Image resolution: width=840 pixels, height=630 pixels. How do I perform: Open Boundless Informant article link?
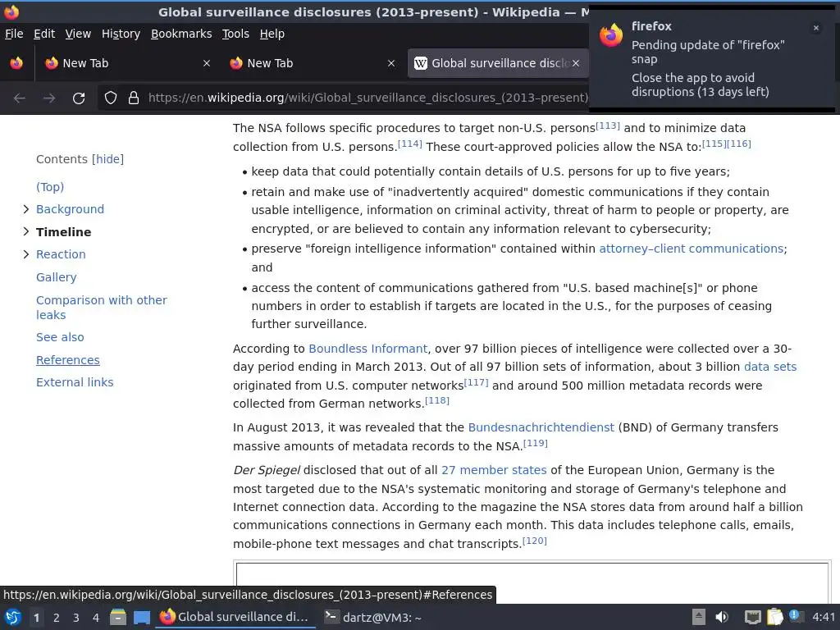coord(368,349)
